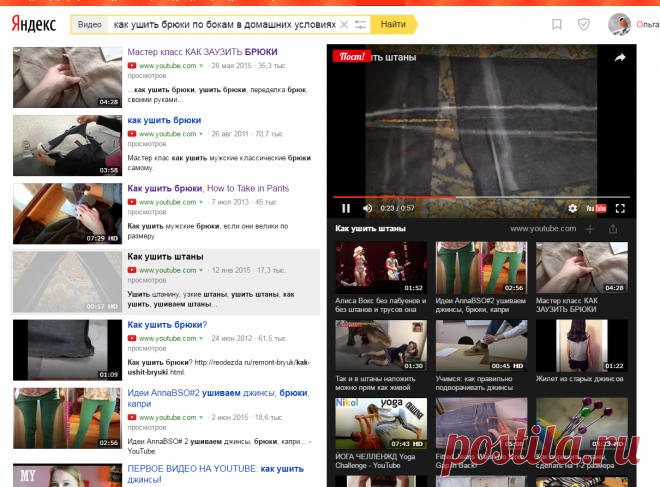Viewport: 660px width, 487px height.
Task: Open the Yandex logo home link
Action: [34, 24]
